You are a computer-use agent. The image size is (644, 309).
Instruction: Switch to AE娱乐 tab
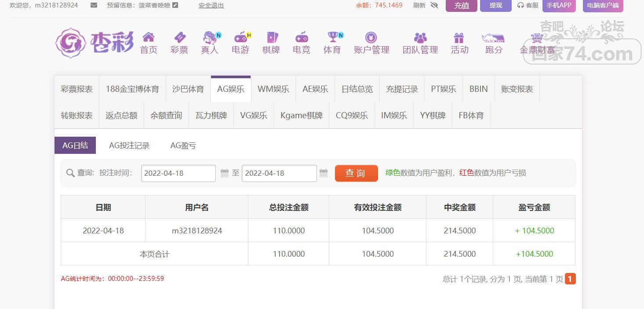click(315, 89)
